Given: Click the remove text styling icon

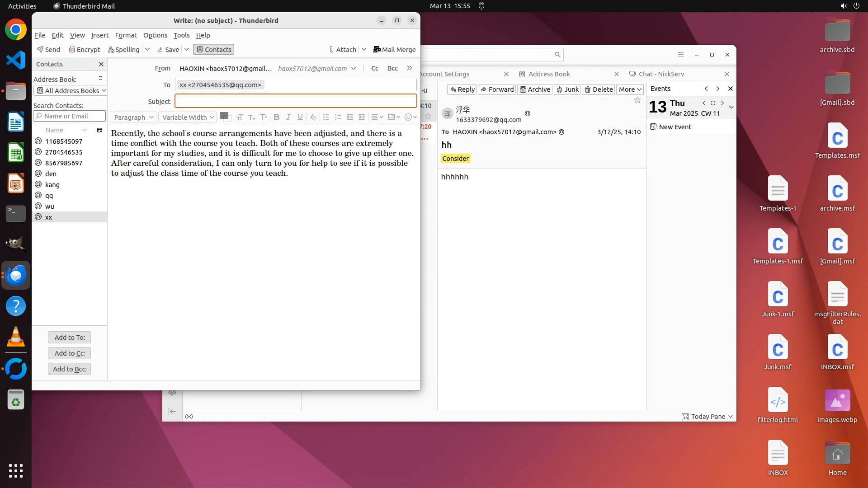Looking at the screenshot, I should [x=313, y=117].
